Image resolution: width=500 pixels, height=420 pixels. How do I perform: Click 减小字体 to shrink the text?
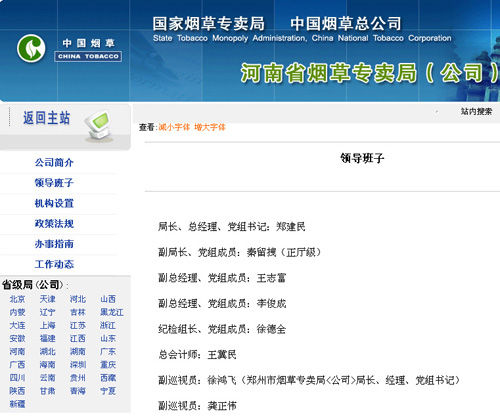pos(174,127)
